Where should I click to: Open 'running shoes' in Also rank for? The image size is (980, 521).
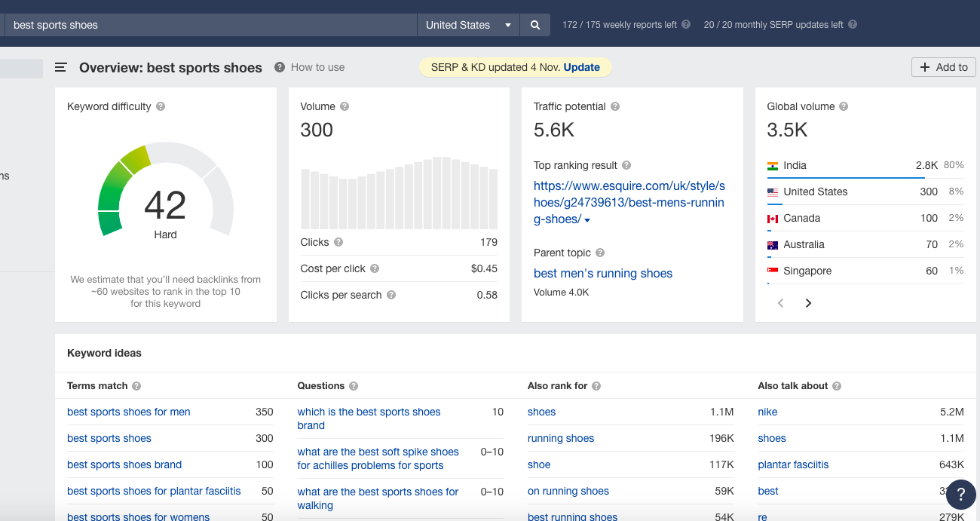(561, 439)
